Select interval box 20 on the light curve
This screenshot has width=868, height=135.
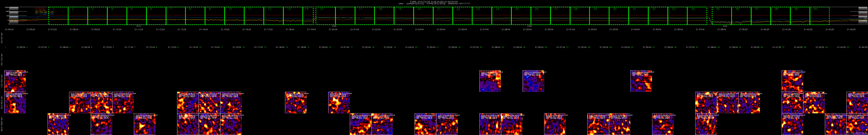tap(423, 16)
